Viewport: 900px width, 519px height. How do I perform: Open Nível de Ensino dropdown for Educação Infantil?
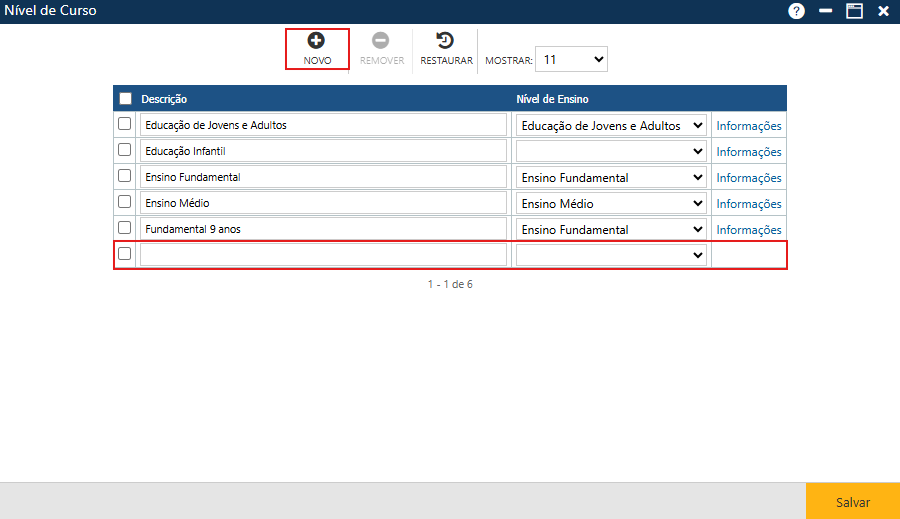(x=611, y=151)
